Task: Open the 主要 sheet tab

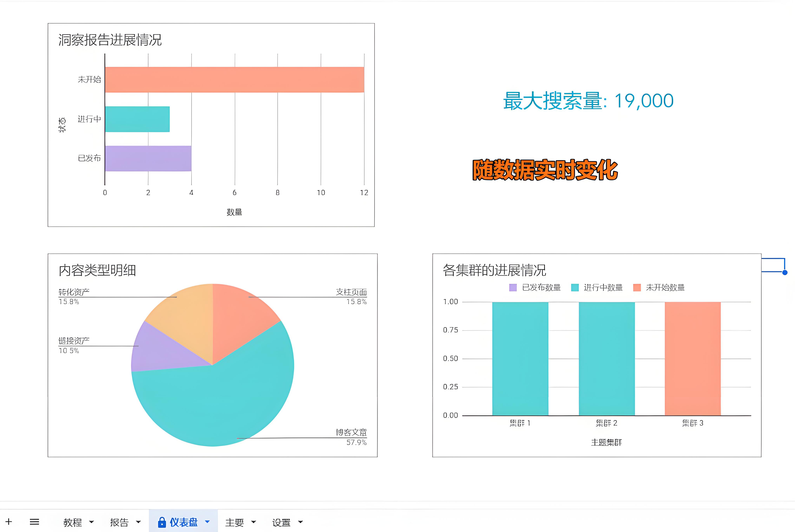Action: click(234, 522)
